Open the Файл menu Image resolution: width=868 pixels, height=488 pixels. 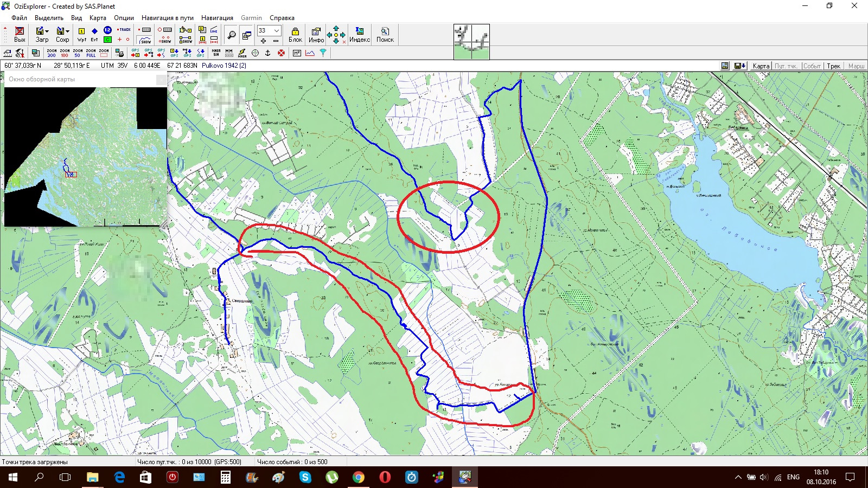click(20, 18)
